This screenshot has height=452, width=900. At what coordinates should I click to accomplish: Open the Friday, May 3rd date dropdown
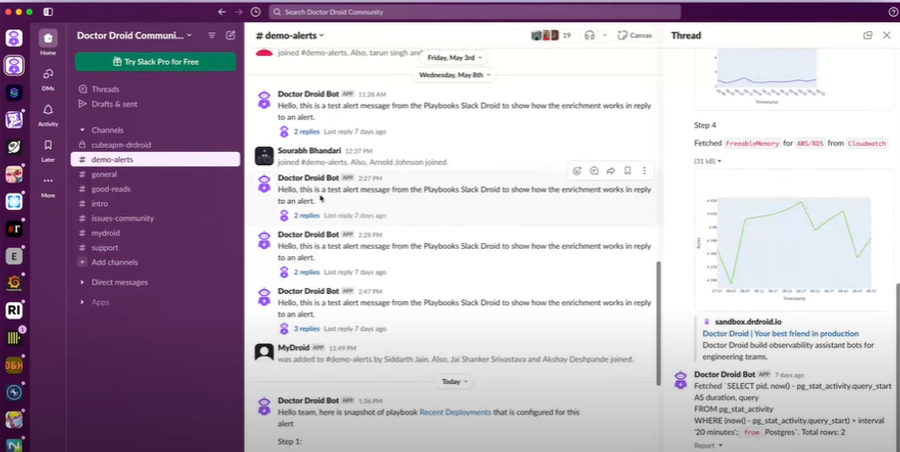[454, 57]
